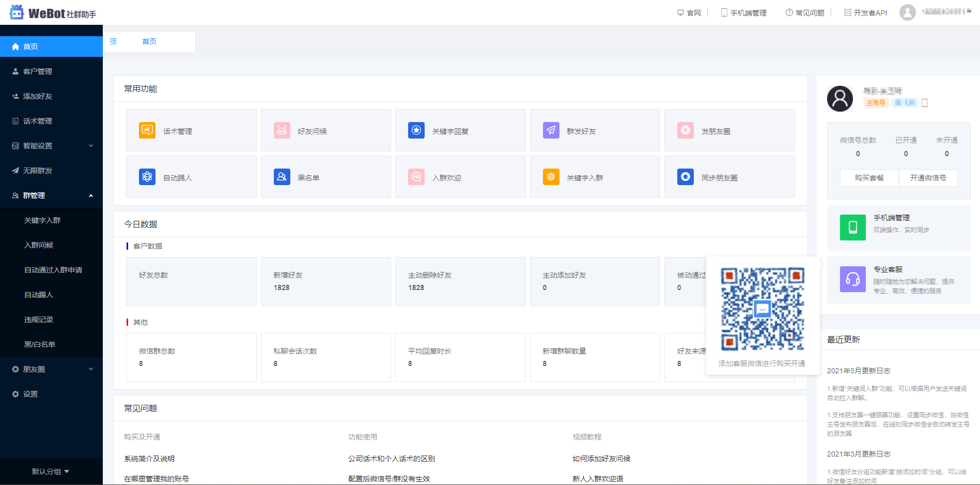Click the green 手机端管理 phone icon
The width and height of the screenshot is (980, 485).
click(853, 228)
